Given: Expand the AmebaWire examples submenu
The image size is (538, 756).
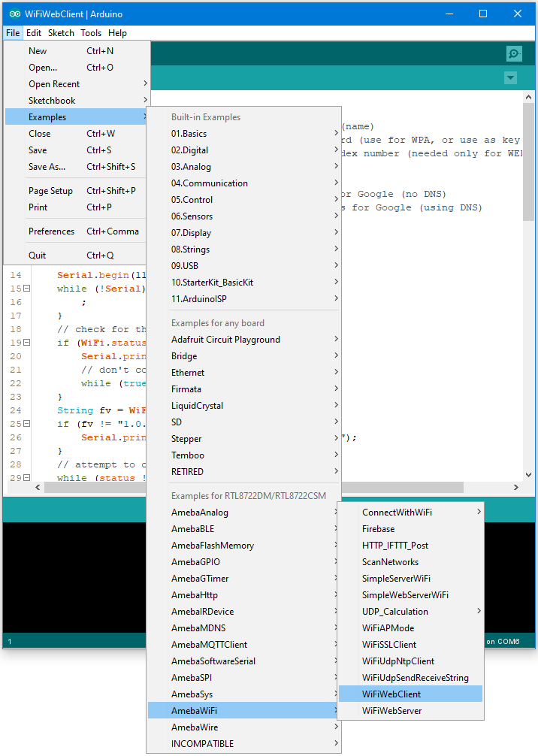Looking at the screenshot, I should coord(244,727).
